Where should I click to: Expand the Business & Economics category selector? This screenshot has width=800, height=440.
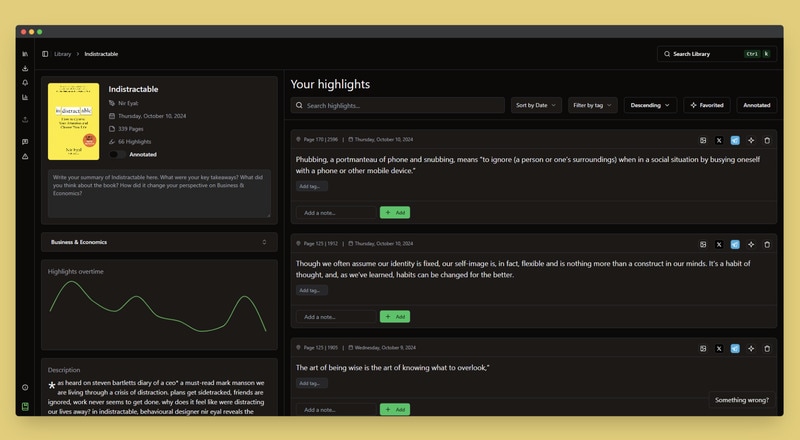(160, 242)
